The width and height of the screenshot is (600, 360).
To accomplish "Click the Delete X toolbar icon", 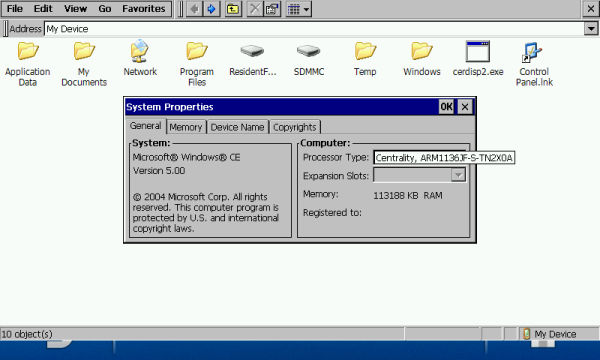I will [254, 9].
